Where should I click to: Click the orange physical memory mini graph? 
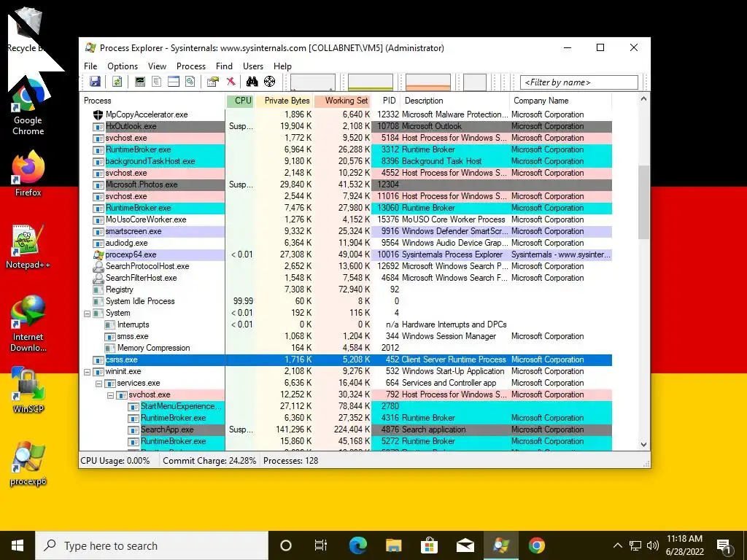427,82
